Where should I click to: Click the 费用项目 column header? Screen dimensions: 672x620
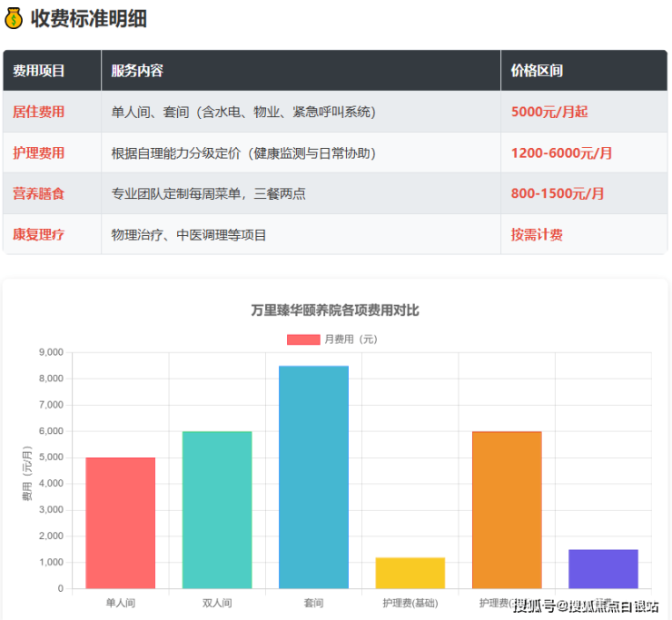click(38, 71)
